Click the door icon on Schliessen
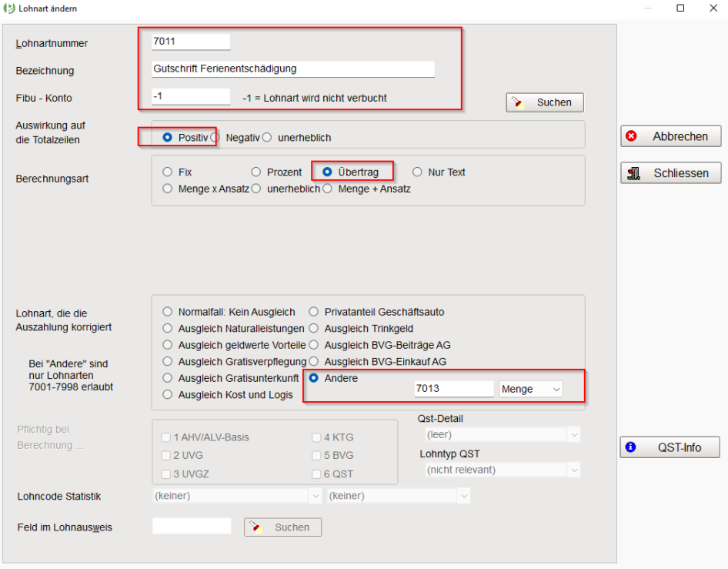728x569 pixels. pyautogui.click(x=634, y=173)
